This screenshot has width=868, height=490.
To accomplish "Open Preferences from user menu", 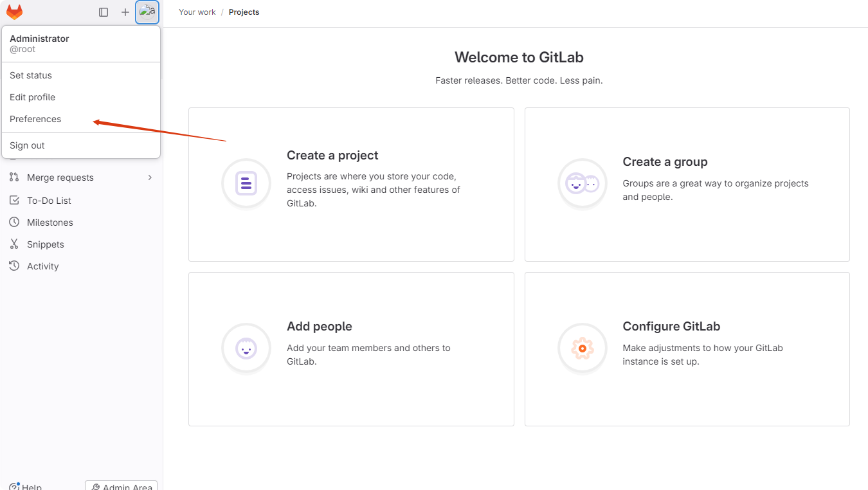I will 81,119.
